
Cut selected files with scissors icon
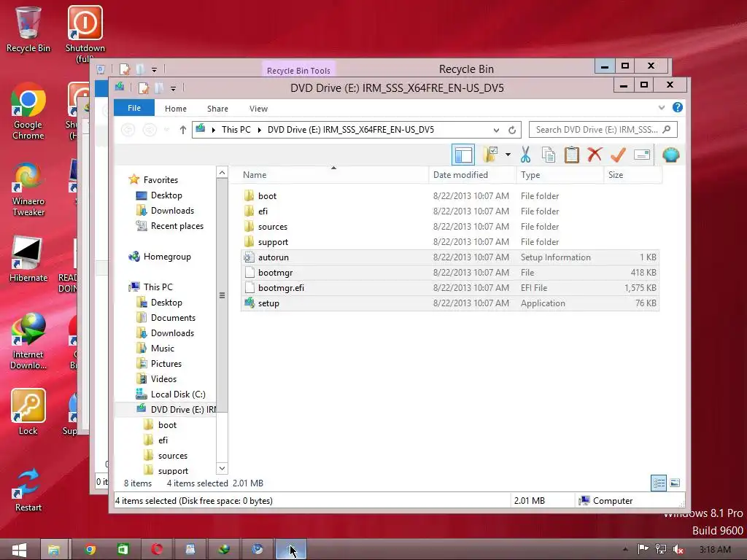(525, 155)
